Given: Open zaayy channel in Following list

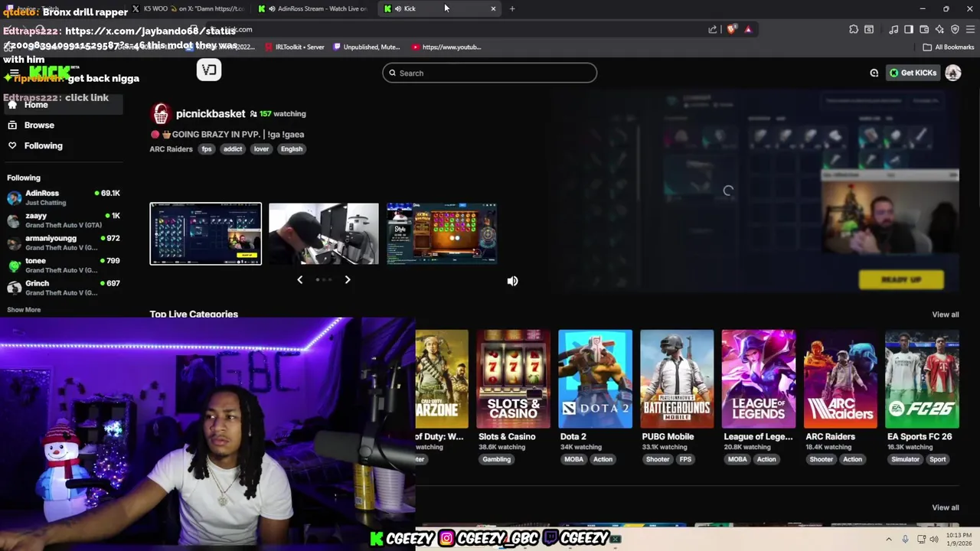Looking at the screenshot, I should click(63, 220).
